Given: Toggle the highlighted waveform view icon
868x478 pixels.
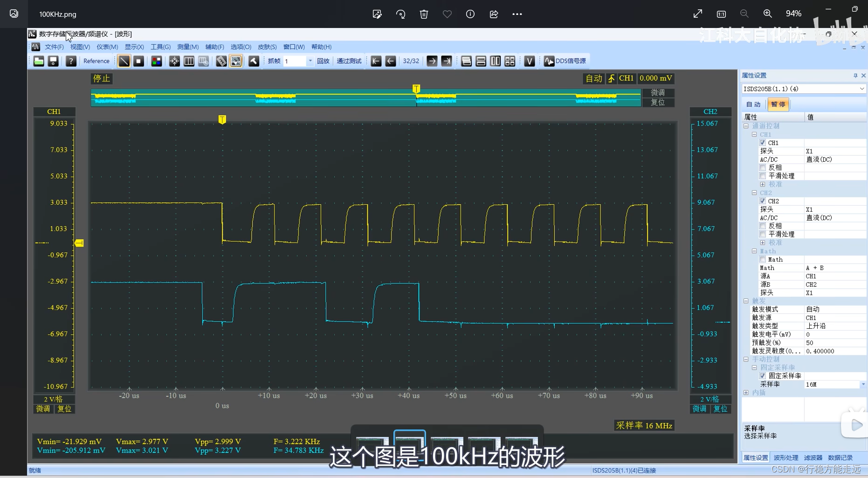Looking at the screenshot, I should click(236, 61).
